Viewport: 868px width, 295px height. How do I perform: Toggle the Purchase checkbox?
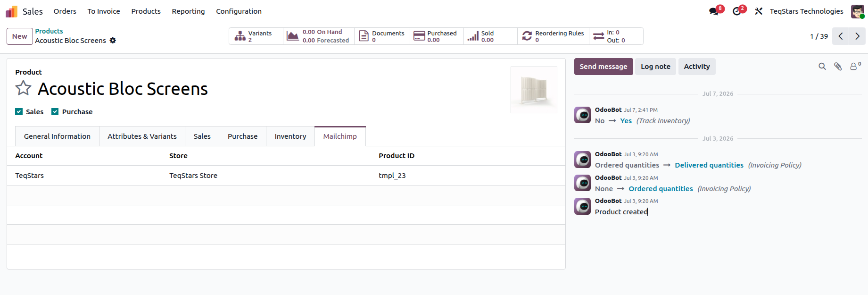55,112
